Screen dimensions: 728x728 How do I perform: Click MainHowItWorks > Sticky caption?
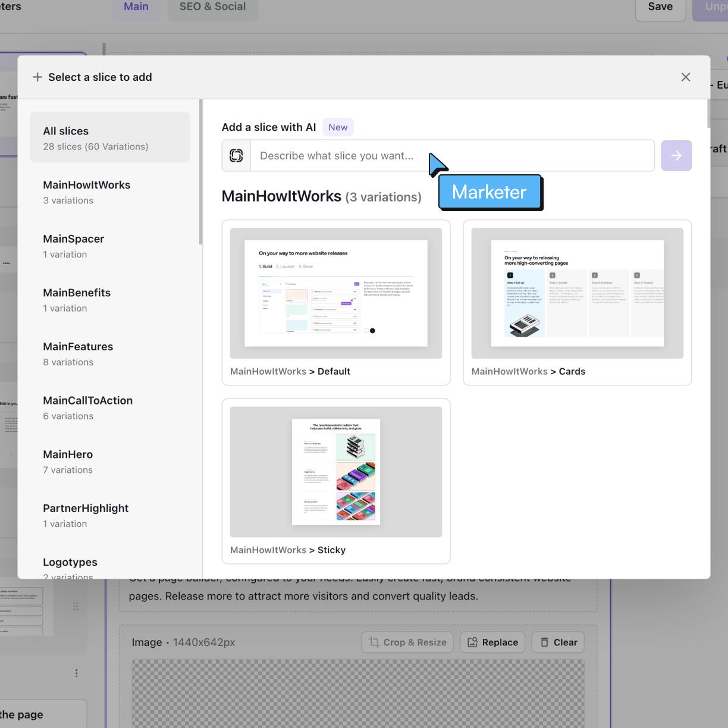tap(288, 550)
